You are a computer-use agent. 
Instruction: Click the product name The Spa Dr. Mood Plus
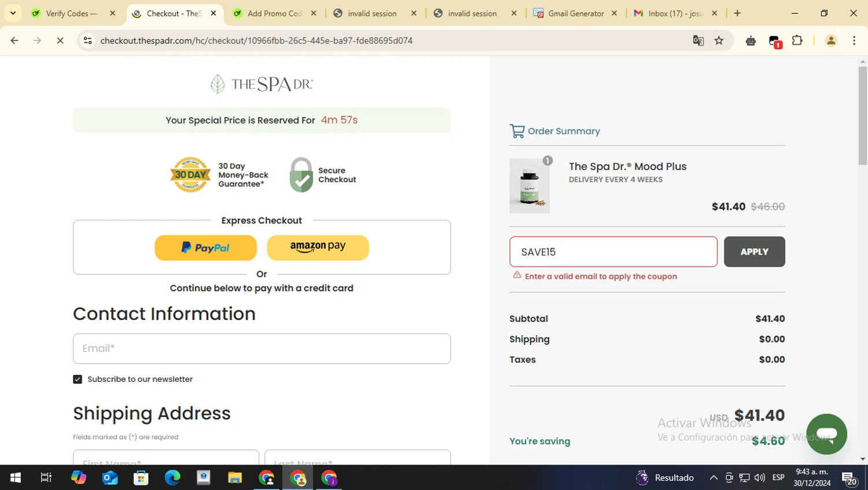[628, 167]
